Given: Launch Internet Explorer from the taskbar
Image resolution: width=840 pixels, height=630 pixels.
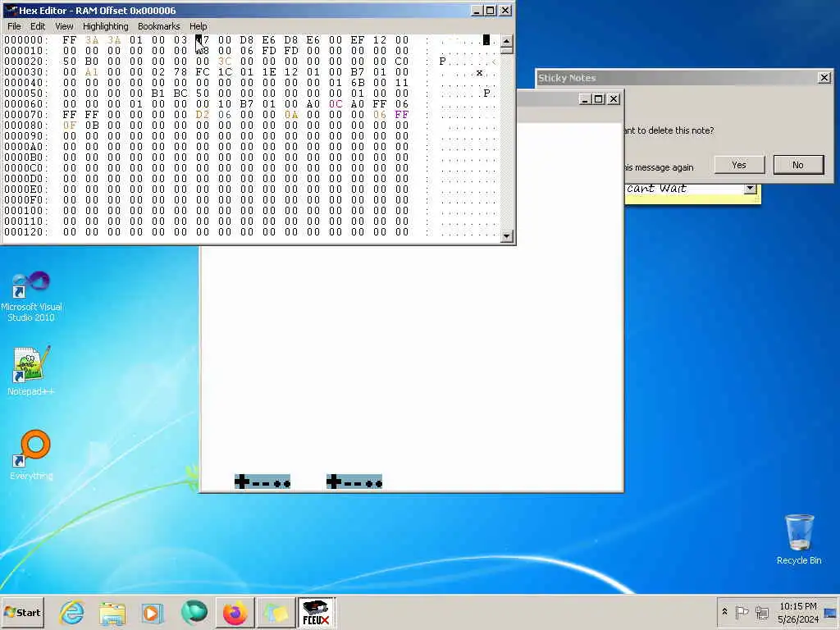Looking at the screenshot, I should click(x=72, y=612).
